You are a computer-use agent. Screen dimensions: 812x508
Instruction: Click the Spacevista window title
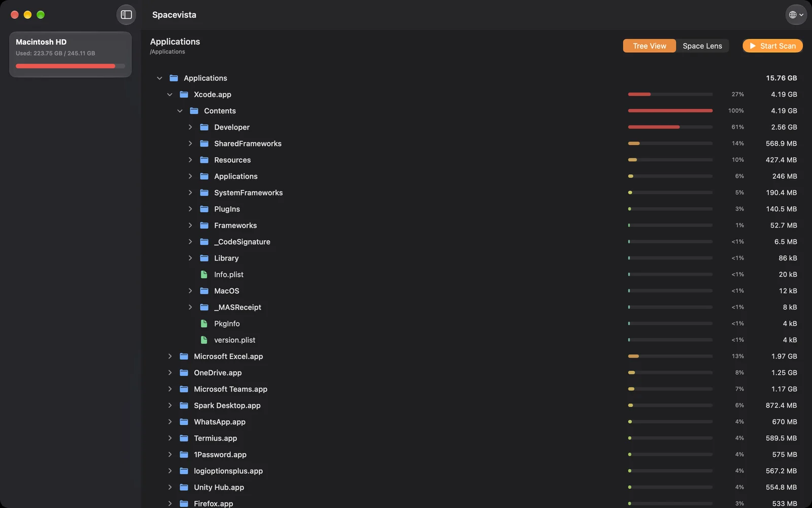pyautogui.click(x=174, y=15)
